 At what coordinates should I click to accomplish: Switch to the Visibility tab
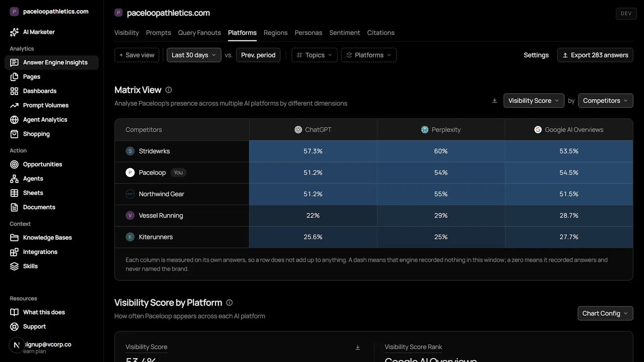[126, 33]
